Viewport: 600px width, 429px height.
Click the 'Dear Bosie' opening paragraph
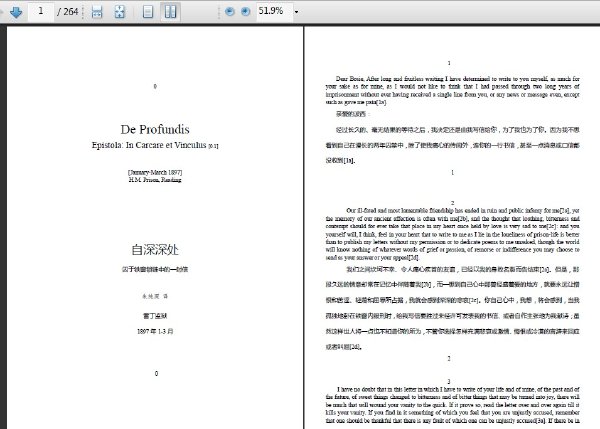click(452, 90)
